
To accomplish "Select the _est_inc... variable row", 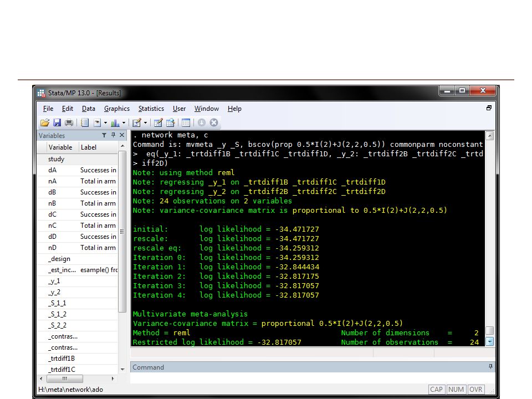I will 78,270.
